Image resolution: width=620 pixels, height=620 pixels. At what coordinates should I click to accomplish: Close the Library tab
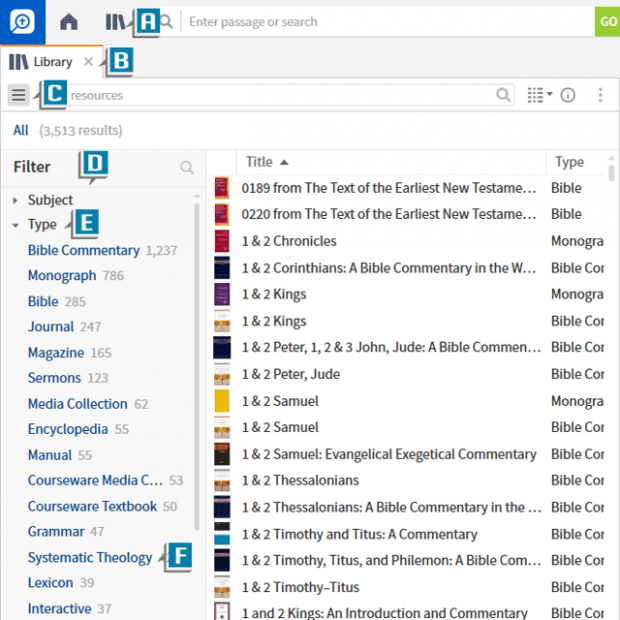coord(88,62)
